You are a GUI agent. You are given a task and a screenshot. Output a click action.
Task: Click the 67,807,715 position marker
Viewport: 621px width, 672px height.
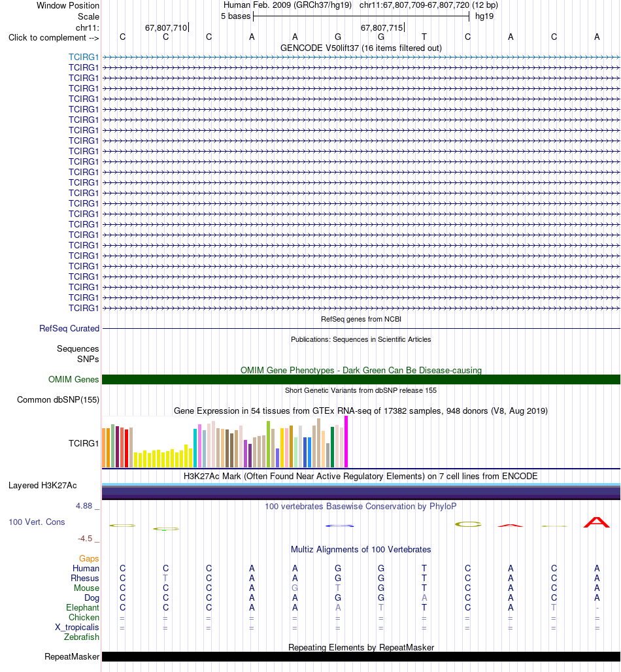point(382,28)
